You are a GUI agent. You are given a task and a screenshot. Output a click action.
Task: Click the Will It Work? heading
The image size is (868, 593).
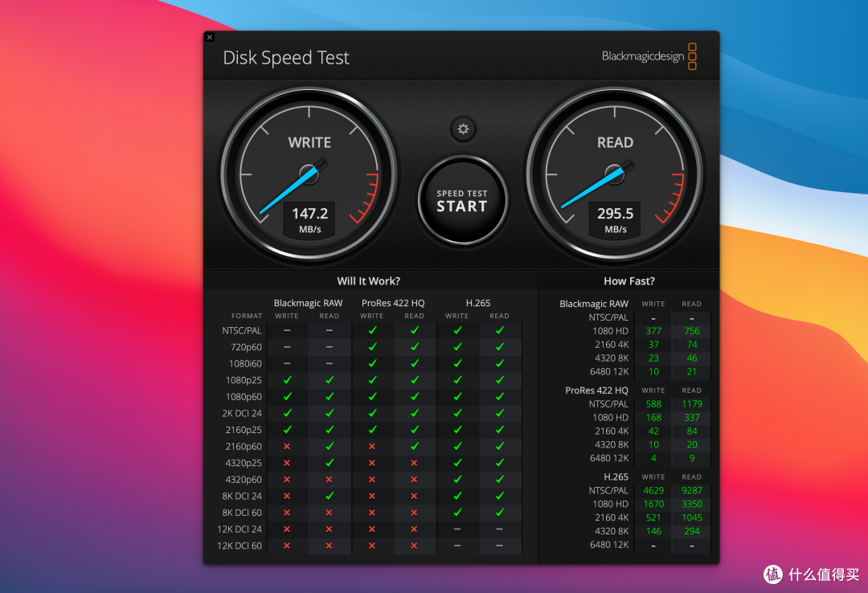coord(369,280)
